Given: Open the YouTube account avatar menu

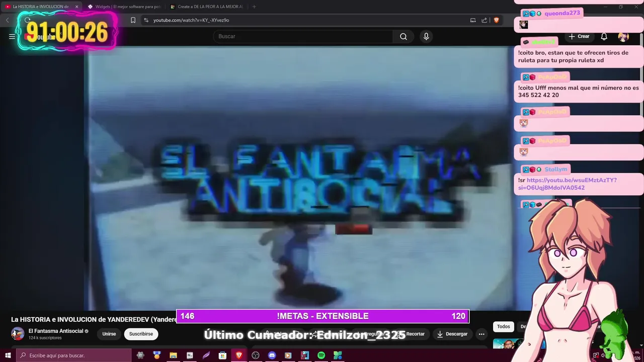Looking at the screenshot, I should pyautogui.click(x=623, y=36).
